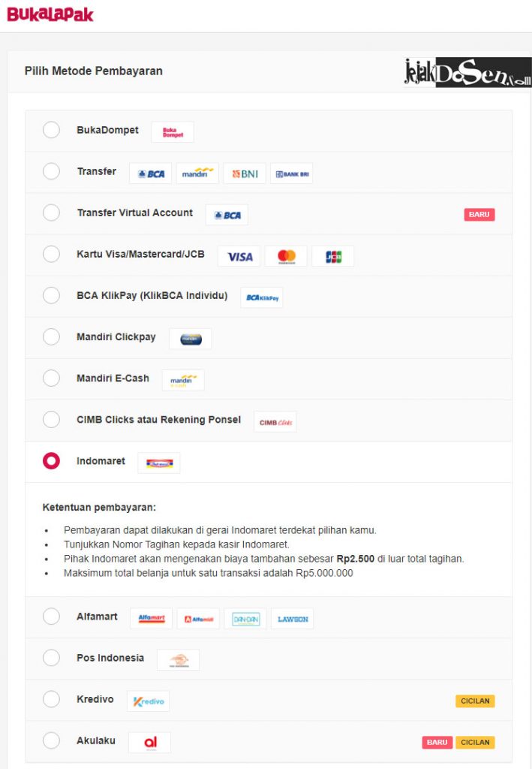
Task: Choose Akulaku radio option
Action: click(52, 740)
